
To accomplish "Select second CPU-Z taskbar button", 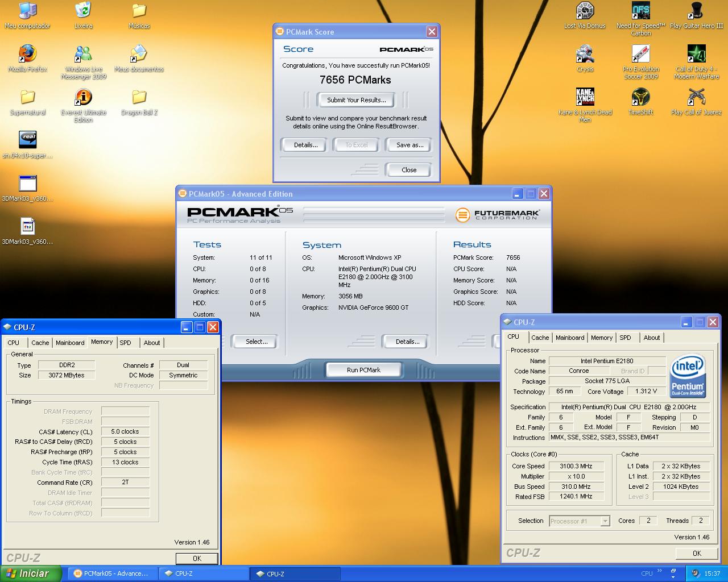I will coord(295,573).
